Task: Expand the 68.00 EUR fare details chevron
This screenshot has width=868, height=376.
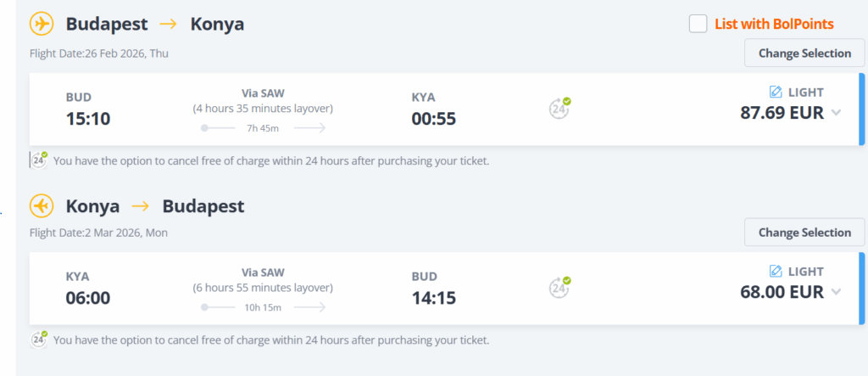Action: point(837,292)
